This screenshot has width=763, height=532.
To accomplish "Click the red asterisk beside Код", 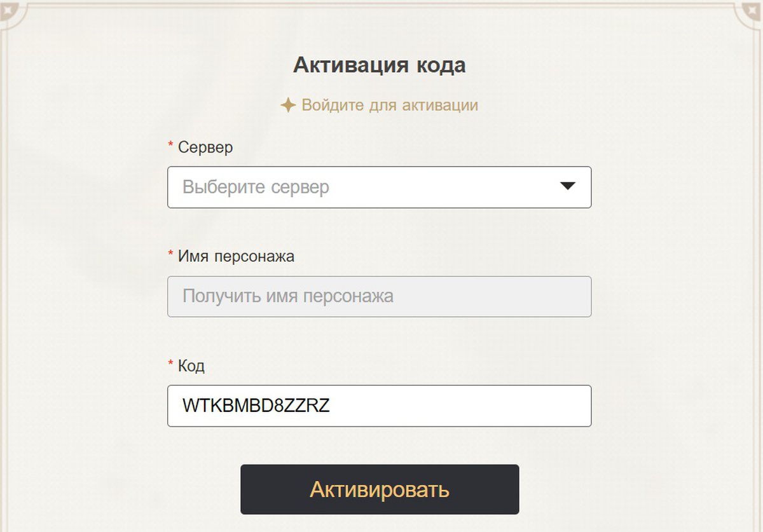I will coord(170,365).
